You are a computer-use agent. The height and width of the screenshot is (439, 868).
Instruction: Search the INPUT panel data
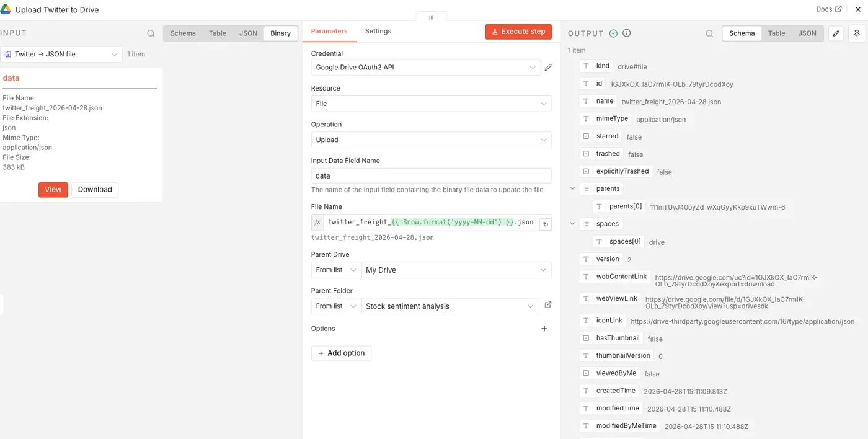tap(151, 33)
